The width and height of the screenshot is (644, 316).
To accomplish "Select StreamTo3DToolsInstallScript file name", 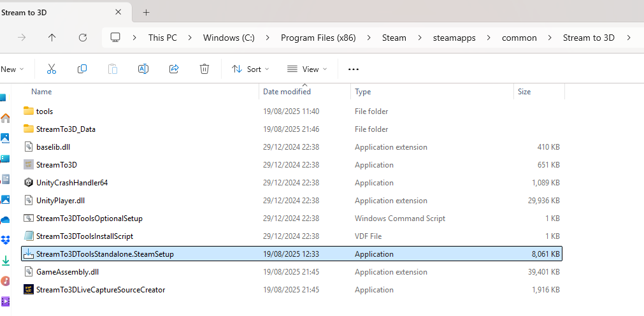I will click(85, 236).
